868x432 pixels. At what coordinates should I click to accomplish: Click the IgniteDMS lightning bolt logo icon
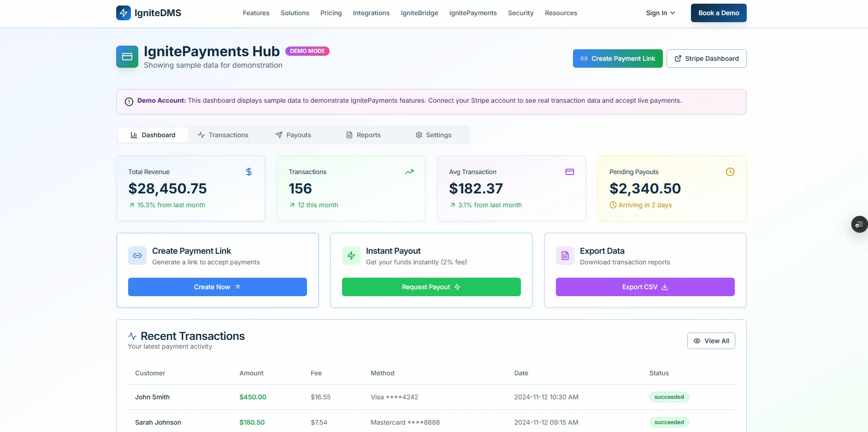tap(123, 13)
